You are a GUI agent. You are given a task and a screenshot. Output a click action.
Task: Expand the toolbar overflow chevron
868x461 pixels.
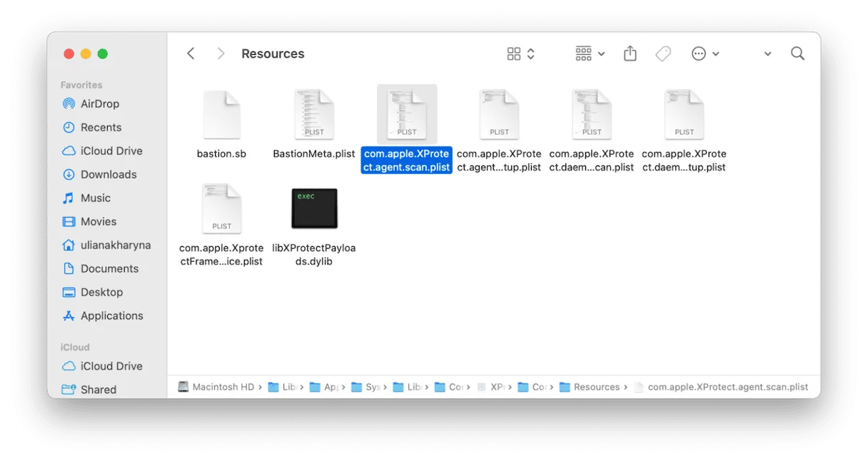click(x=767, y=54)
